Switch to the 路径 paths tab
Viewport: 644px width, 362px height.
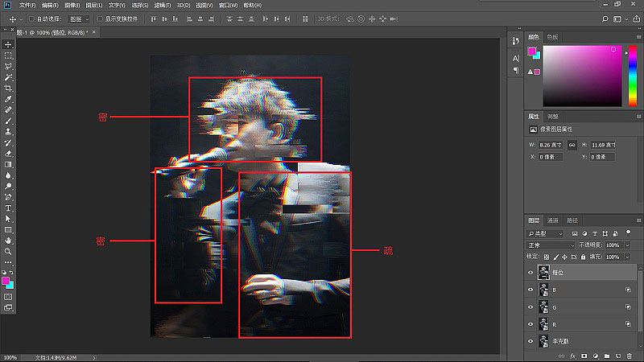click(572, 220)
